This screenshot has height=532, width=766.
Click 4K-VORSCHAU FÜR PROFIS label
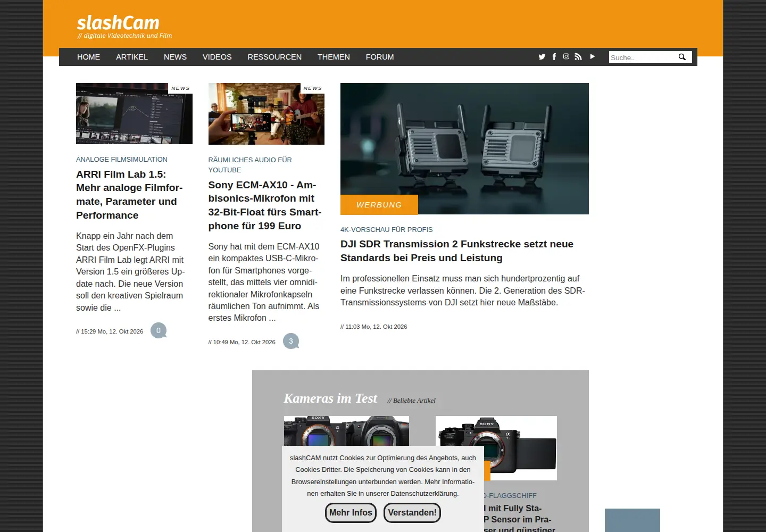(x=387, y=230)
